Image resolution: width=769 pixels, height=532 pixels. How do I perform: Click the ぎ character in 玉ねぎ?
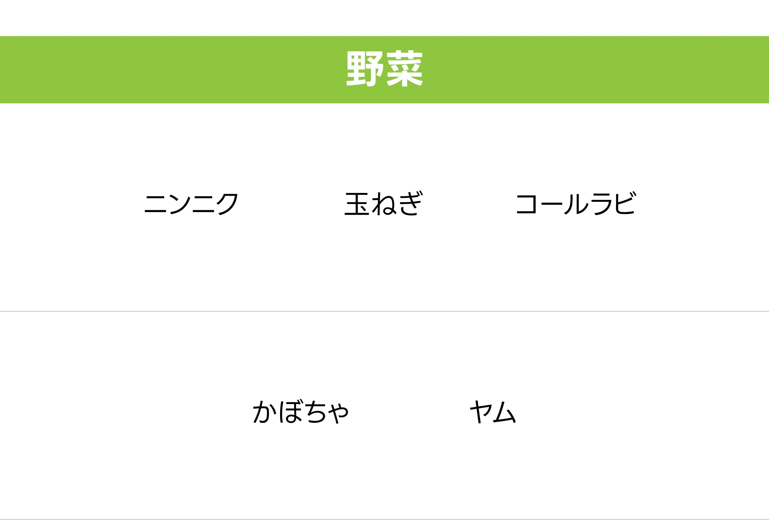411,204
